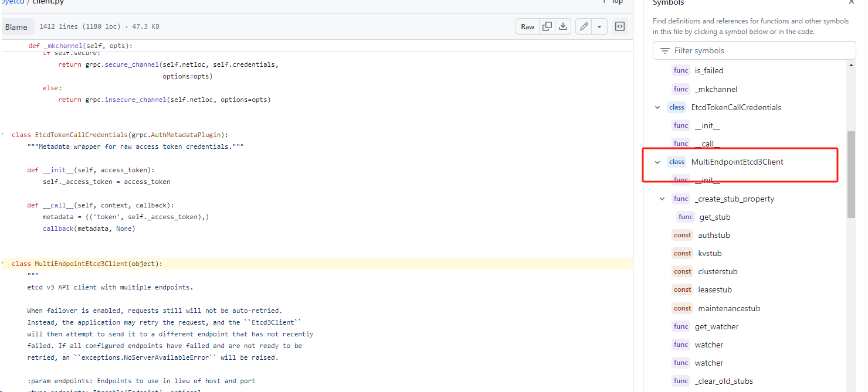Viewport: 868px width, 392px height.
Task: Switch to Blame tab
Action: coord(16,27)
